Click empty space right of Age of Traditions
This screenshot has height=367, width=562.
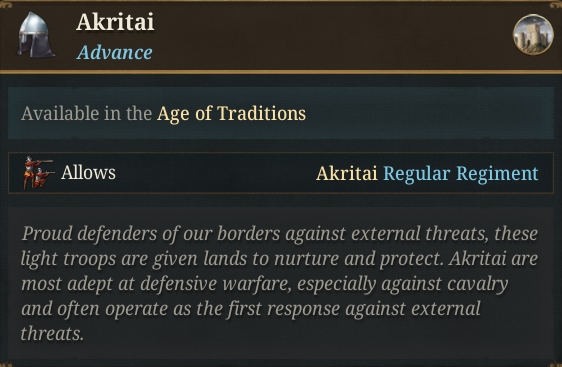(x=428, y=114)
